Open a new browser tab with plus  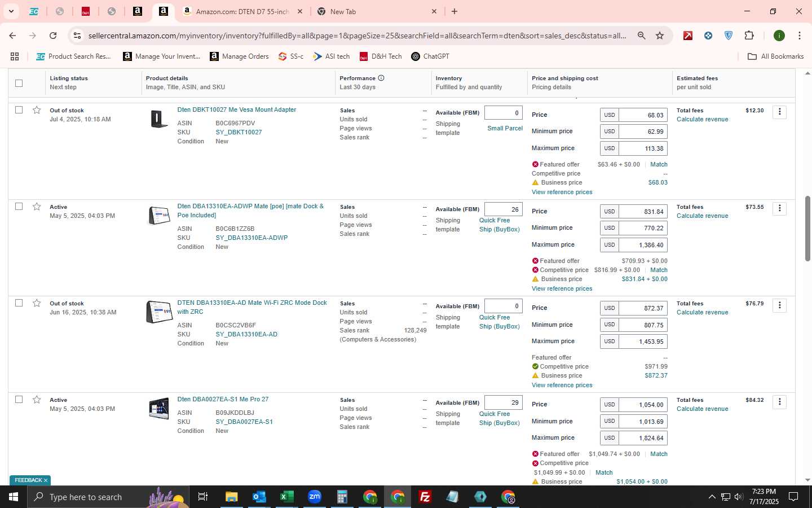pos(454,11)
